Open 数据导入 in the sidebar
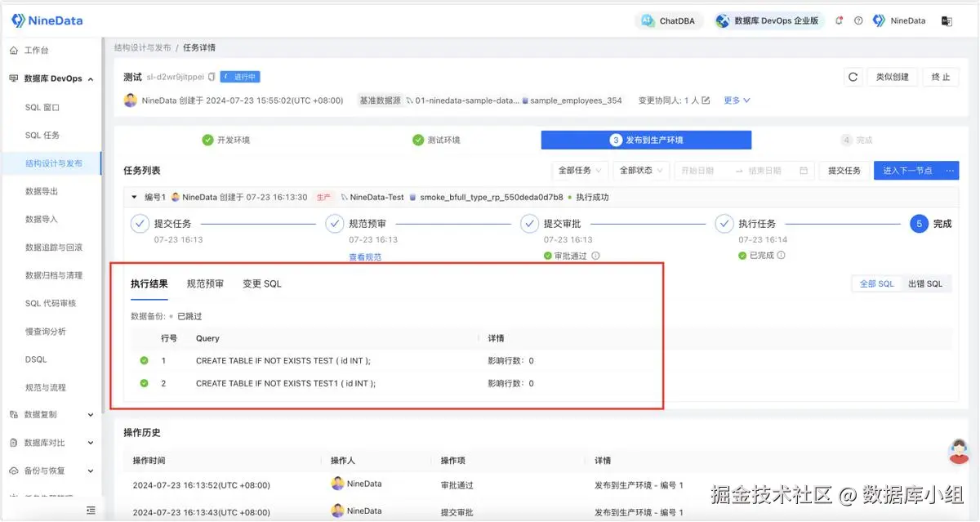The height and width of the screenshot is (522, 980). pyautogui.click(x=41, y=219)
